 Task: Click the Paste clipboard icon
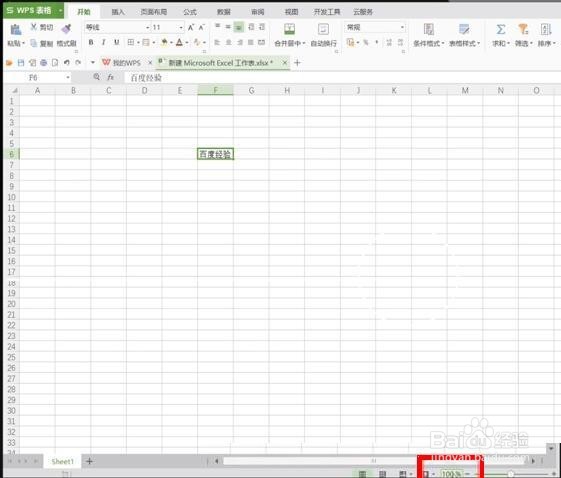click(x=15, y=30)
